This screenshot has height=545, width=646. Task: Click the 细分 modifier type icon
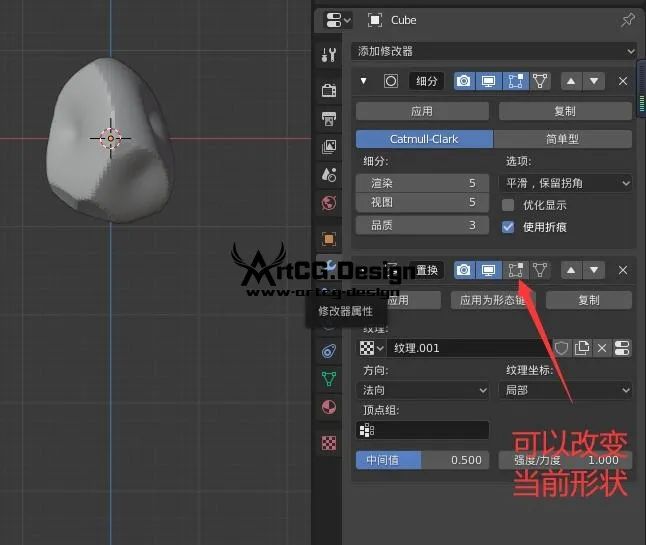coord(391,81)
